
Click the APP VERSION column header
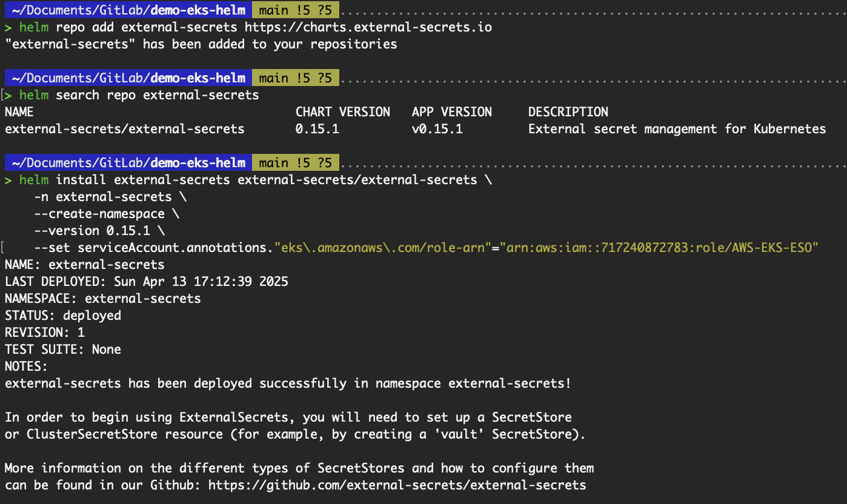coord(452,112)
